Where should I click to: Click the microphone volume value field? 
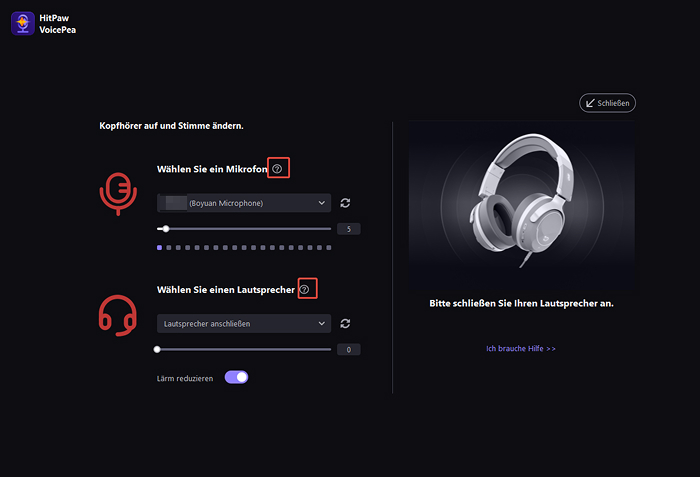[347, 229]
